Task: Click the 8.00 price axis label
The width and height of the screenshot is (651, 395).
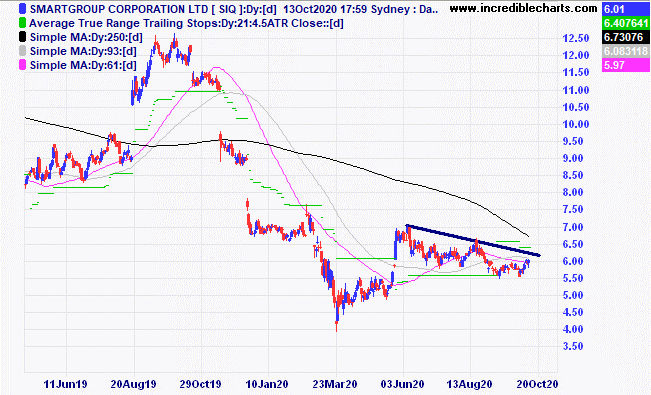Action: (573, 192)
